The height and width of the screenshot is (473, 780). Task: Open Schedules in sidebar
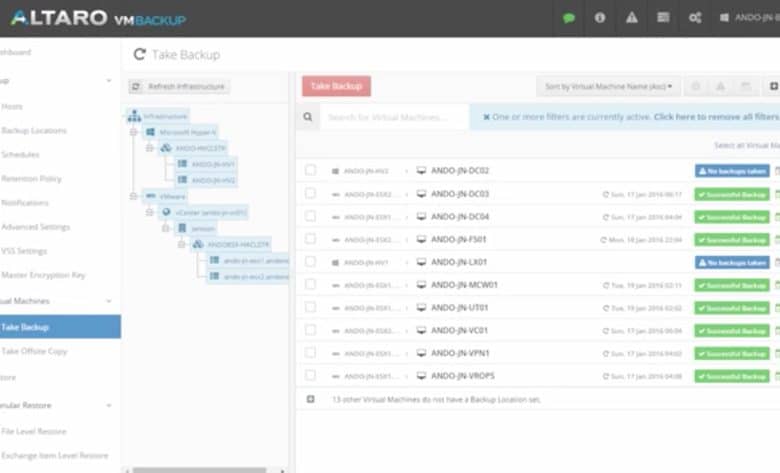(20, 154)
